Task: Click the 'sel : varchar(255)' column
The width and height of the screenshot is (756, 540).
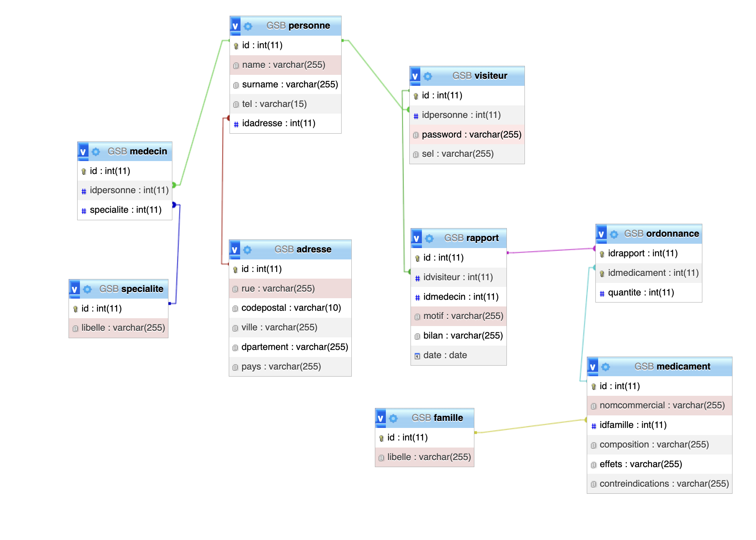Action: pos(467,154)
